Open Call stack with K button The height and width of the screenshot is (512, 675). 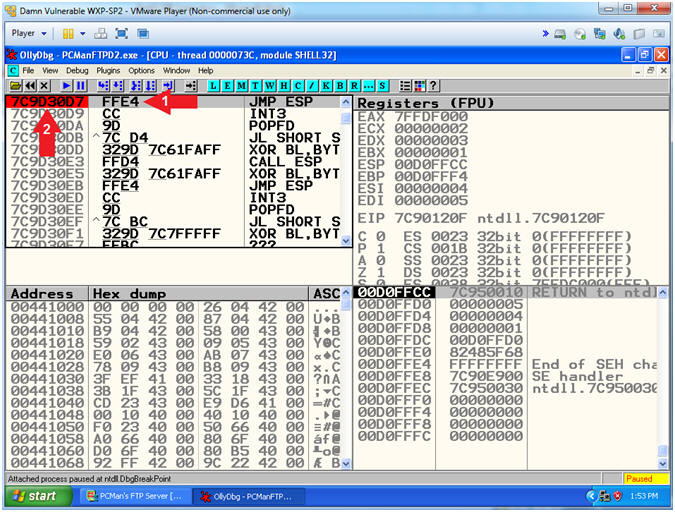coord(326,86)
